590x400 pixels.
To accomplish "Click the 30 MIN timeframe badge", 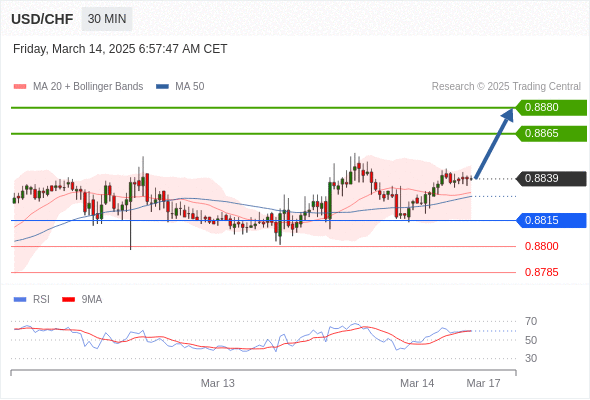I will tap(107, 19).
